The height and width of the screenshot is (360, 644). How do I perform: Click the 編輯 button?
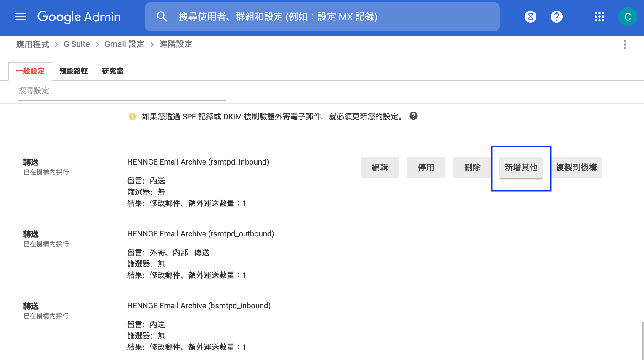point(380,168)
